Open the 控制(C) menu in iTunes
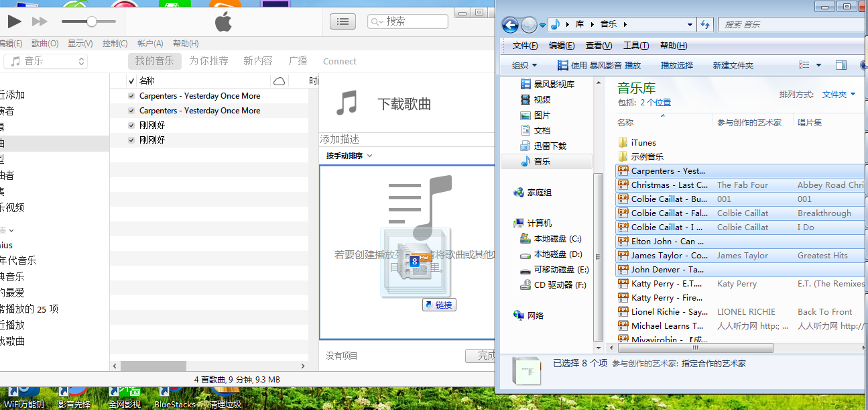868x410 pixels. tap(115, 43)
